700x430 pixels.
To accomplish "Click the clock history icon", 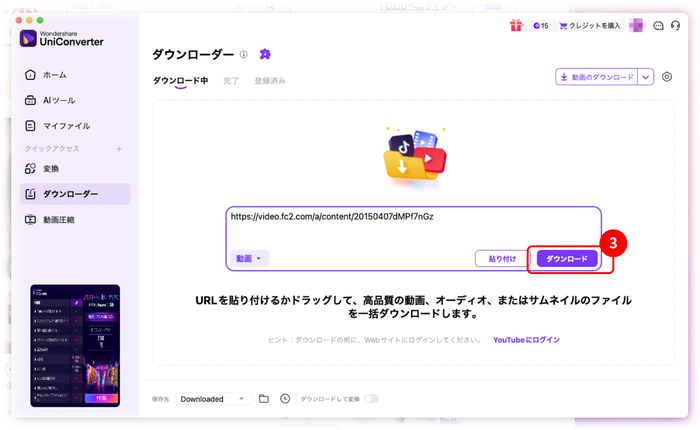I will pyautogui.click(x=286, y=398).
